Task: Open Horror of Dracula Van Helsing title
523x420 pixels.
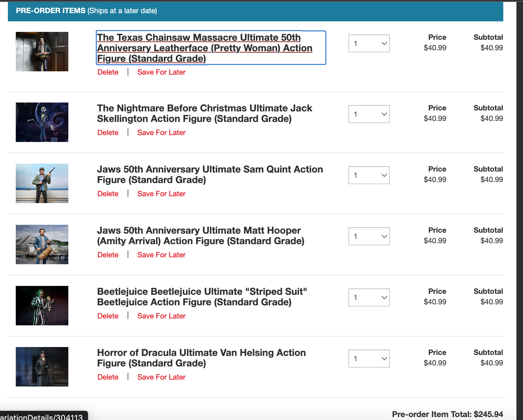Action: 201,358
